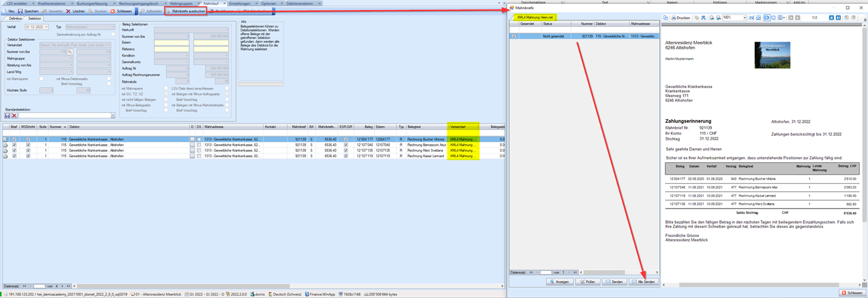Image resolution: width=868 pixels, height=298 pixels.
Task: Click the Mahnbriefe ausdrucken toolbar button
Action: click(x=186, y=11)
